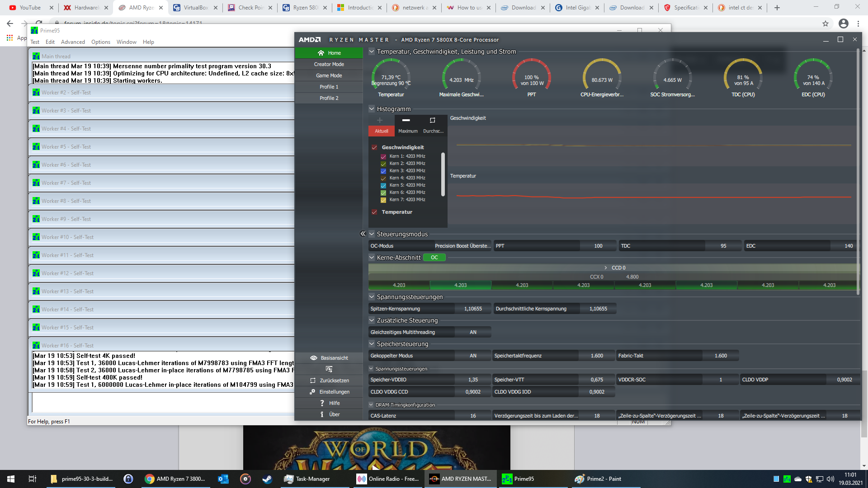Toggle the Temperatur histogram checkbox
The image size is (868, 488).
[374, 212]
